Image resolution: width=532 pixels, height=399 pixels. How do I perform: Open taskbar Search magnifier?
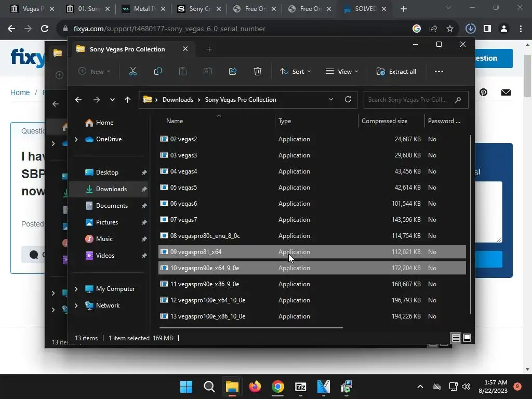tap(209, 387)
